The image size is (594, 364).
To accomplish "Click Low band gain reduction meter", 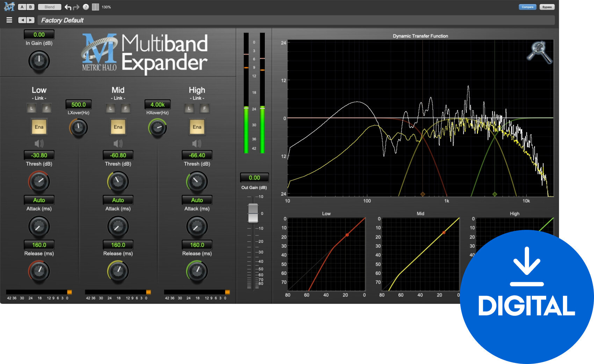I will pyautogui.click(x=39, y=292).
